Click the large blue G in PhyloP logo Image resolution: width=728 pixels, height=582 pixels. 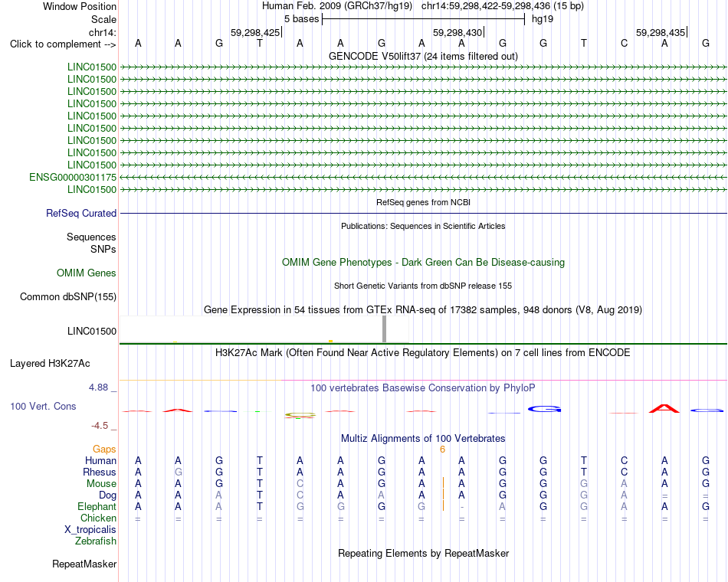545,409
